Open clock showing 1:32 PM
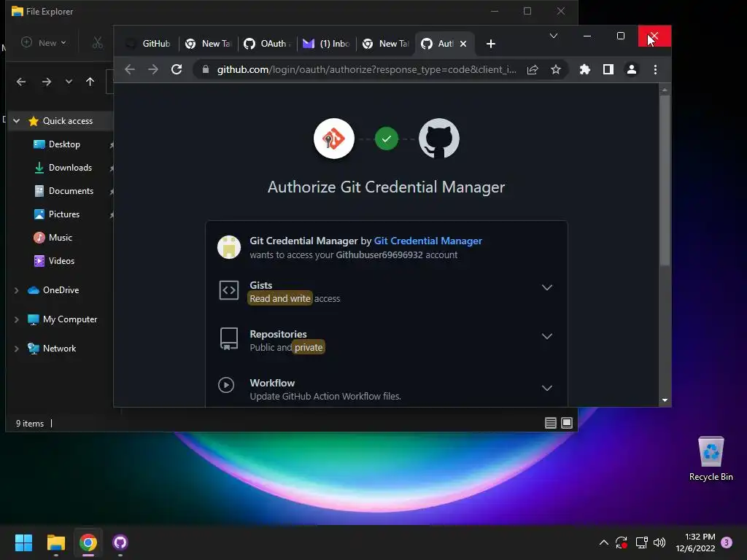 pyautogui.click(x=695, y=542)
